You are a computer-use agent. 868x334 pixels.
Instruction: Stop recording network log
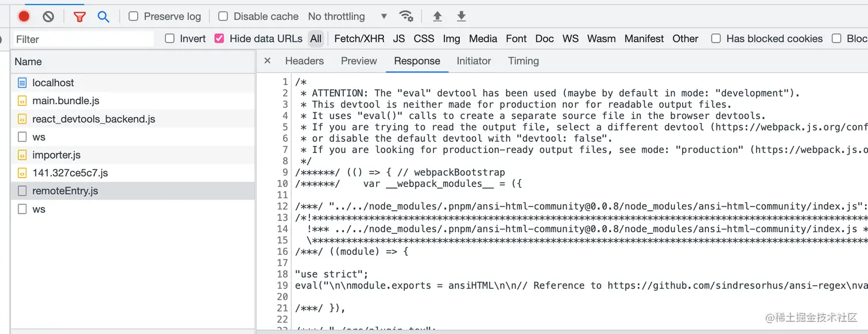[x=24, y=16]
